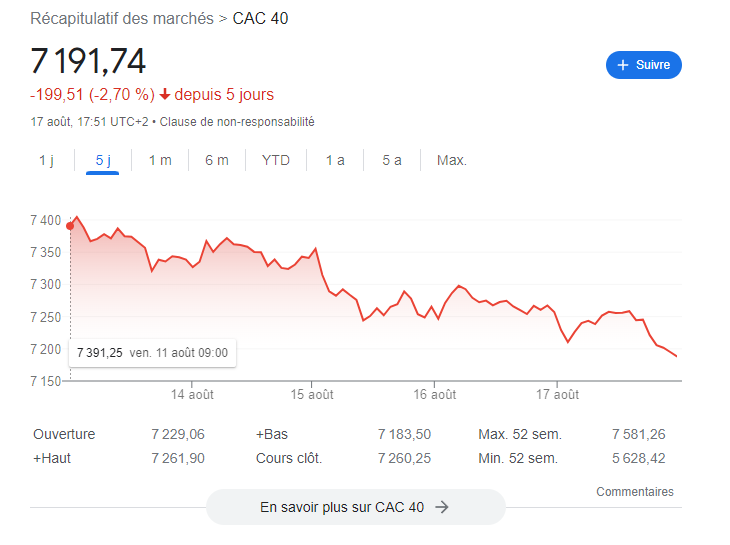Select the 1 a time range
Viewport: 730px width, 545px height.
335,160
